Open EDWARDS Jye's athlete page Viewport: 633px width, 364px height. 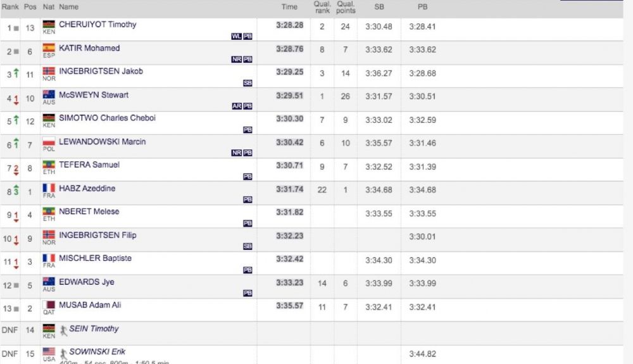tap(87, 282)
